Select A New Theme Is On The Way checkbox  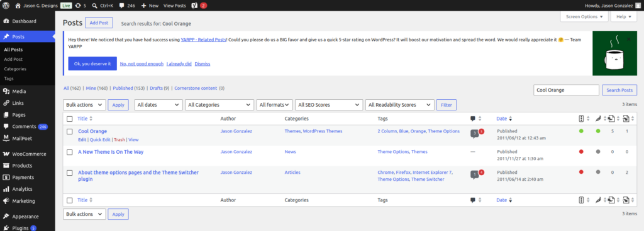[69, 152]
